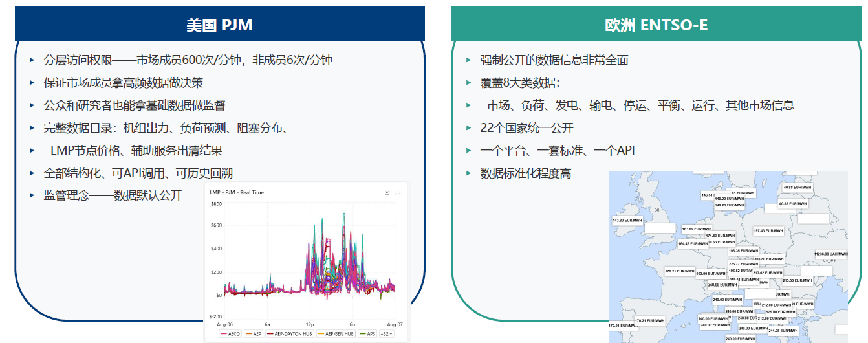Click the 12p x-axis label
The width and height of the screenshot is (868, 343).
pos(310,324)
